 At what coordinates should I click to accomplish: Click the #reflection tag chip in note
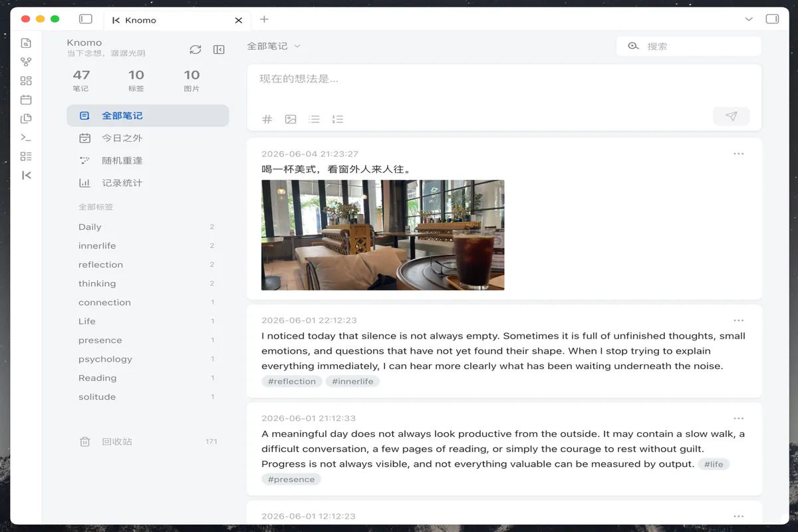coord(292,382)
